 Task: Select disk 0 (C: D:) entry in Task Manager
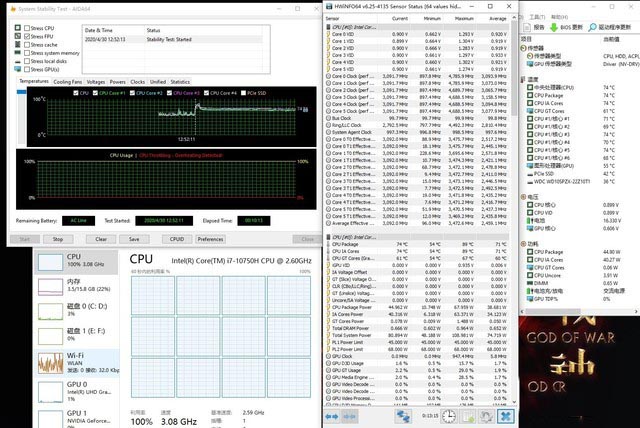78,310
